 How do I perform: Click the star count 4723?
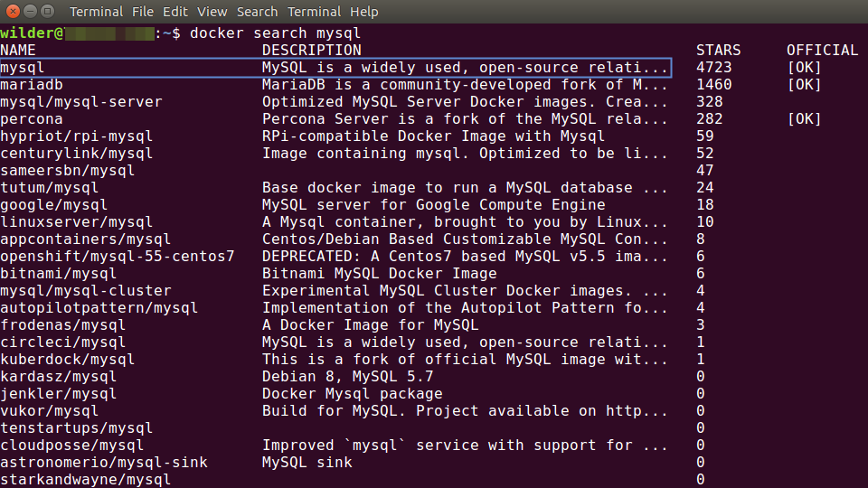pyautogui.click(x=713, y=68)
